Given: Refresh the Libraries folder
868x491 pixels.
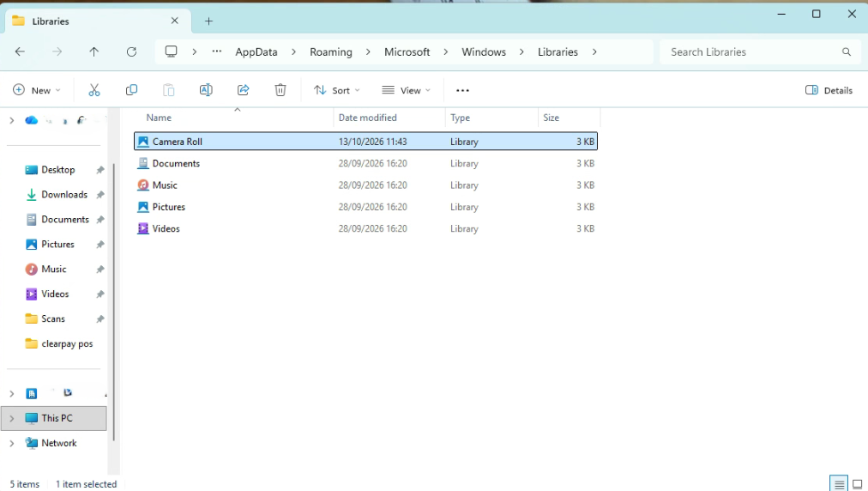Looking at the screenshot, I should [131, 52].
